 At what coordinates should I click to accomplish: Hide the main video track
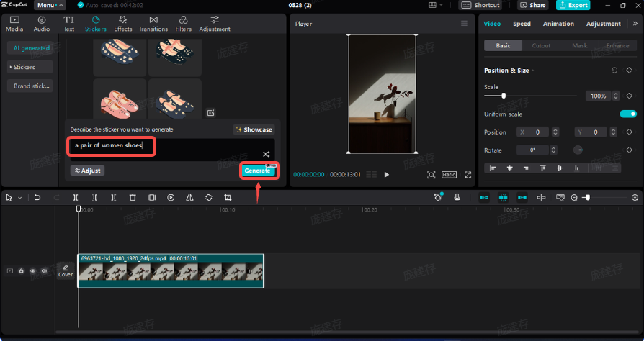[32, 270]
